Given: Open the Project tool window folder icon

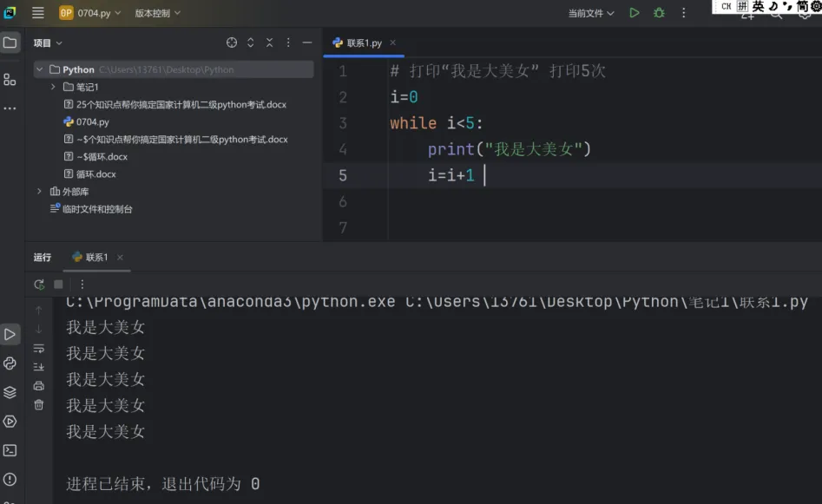Looking at the screenshot, I should [x=10, y=43].
